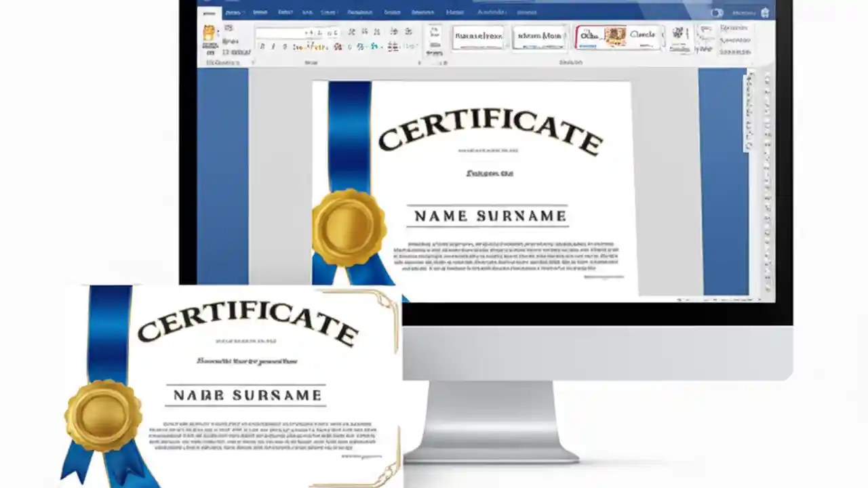The image size is (868, 488).
Task: Toggle bold formatting in the ribbon
Action: pos(262,45)
